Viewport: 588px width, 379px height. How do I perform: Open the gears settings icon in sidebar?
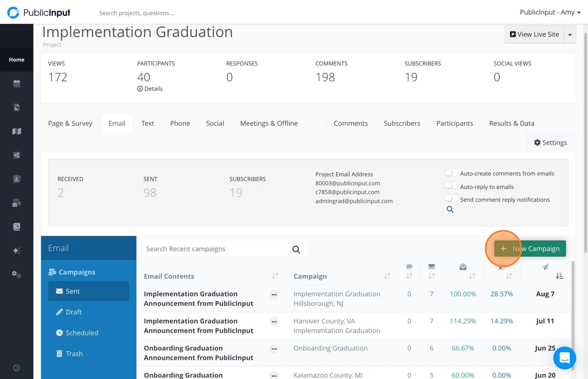tap(17, 274)
